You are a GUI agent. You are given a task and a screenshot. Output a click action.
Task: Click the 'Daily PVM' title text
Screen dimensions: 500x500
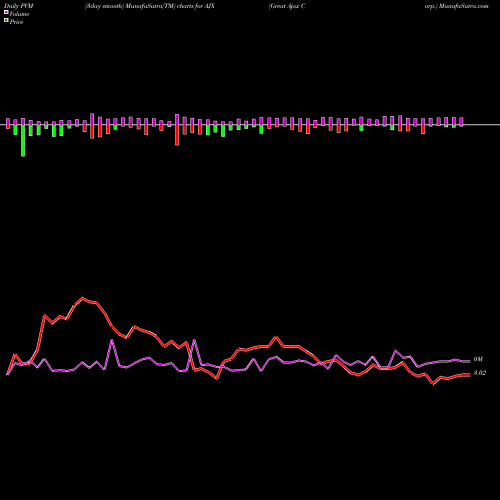19,6
